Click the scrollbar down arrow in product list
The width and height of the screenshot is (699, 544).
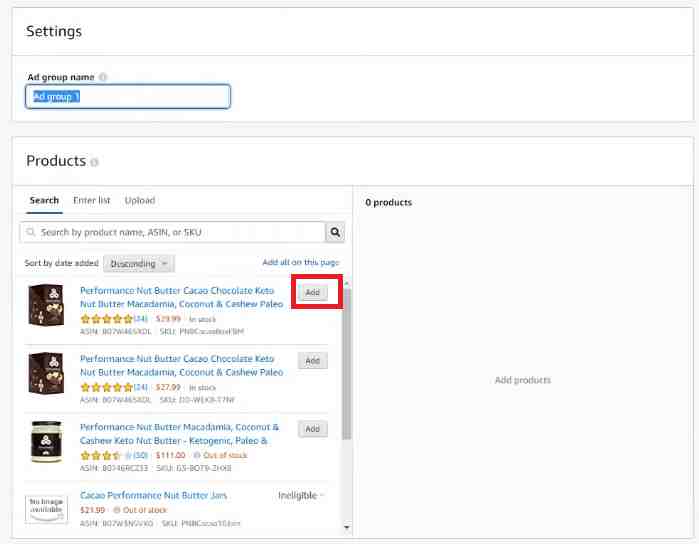[346, 528]
